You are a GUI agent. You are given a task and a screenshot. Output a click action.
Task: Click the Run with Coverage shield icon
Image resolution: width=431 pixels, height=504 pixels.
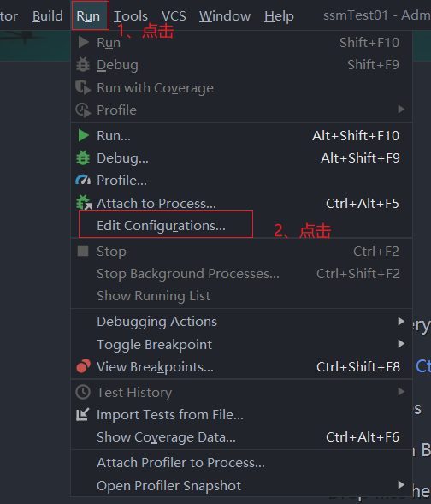[x=83, y=87]
